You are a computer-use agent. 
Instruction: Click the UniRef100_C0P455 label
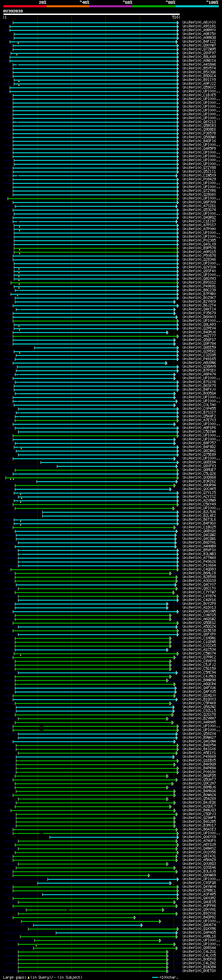coord(199,409)
